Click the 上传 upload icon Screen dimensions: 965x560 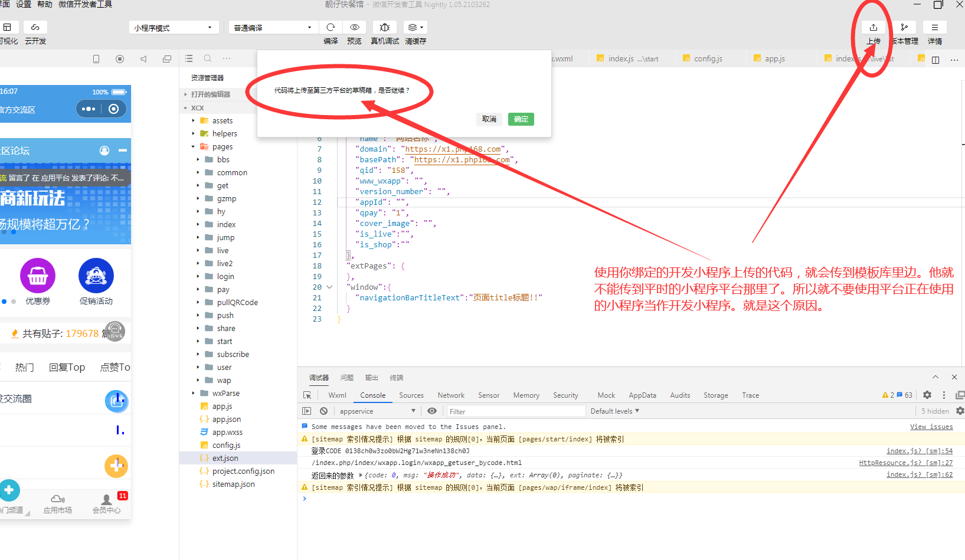(873, 27)
